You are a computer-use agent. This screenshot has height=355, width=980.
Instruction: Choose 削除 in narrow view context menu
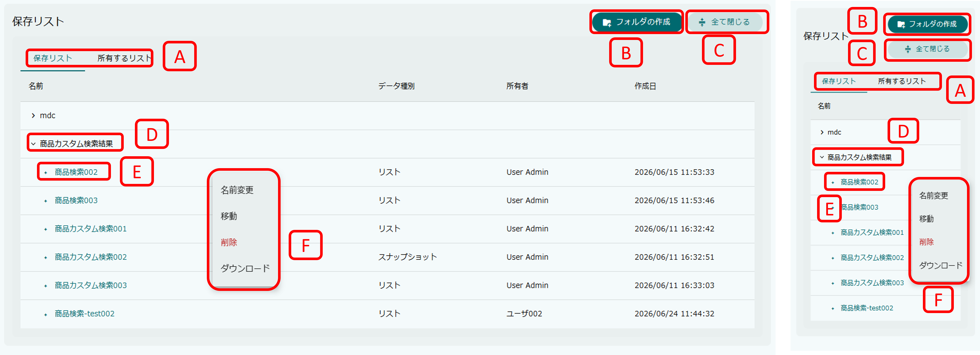pos(926,242)
